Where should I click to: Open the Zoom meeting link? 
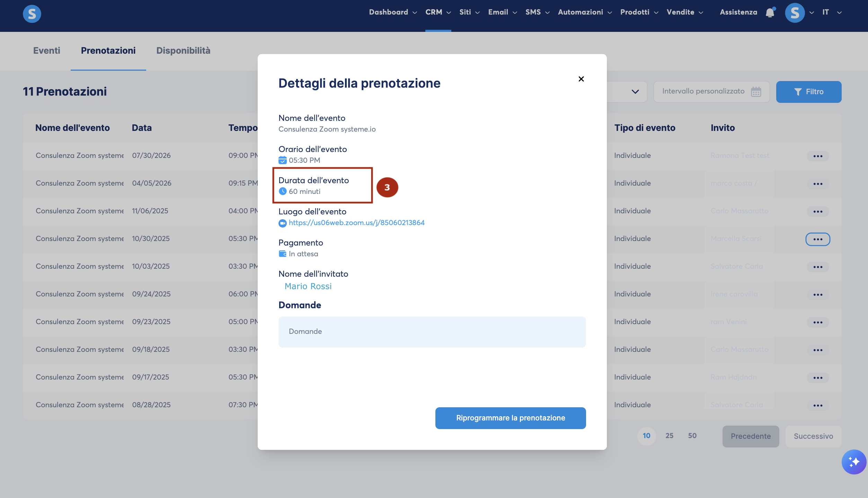point(356,223)
